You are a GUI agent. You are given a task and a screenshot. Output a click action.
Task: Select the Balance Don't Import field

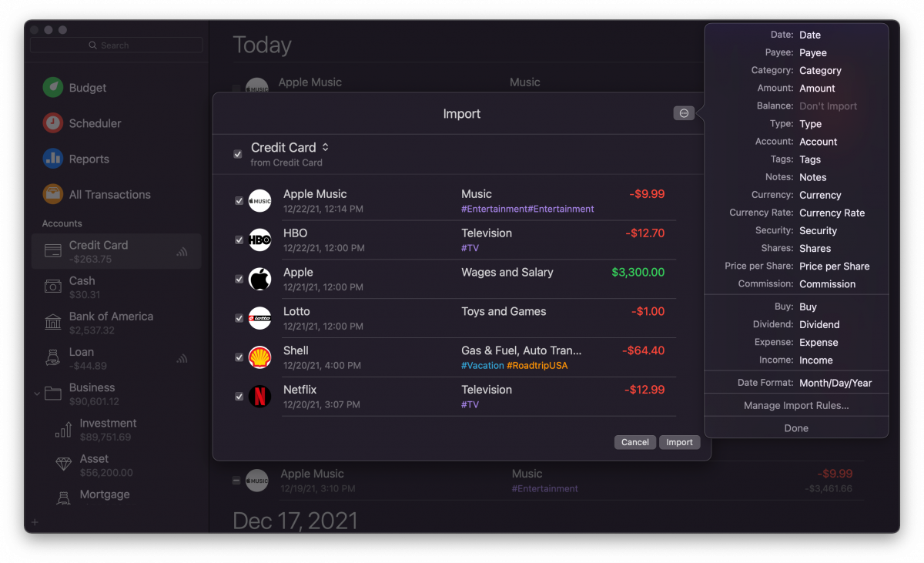828,106
